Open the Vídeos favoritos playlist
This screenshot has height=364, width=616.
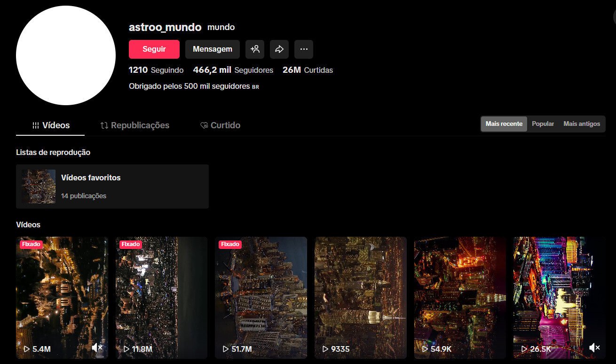click(112, 186)
